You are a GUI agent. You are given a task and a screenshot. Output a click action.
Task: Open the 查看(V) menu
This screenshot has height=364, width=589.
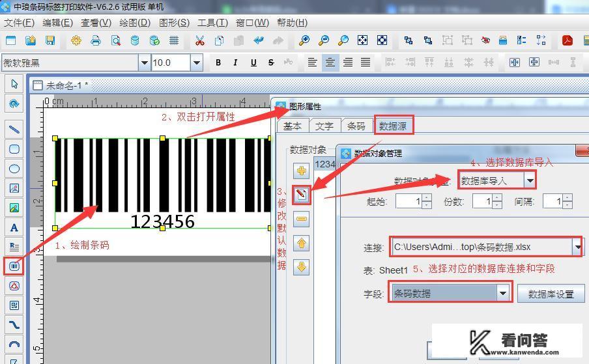[96, 23]
